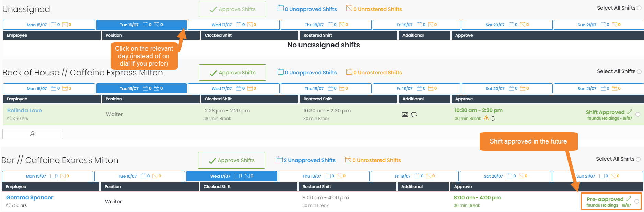Click Approve Shifts button for Bar section
Image resolution: width=644 pixels, height=212 pixels.
click(x=231, y=160)
